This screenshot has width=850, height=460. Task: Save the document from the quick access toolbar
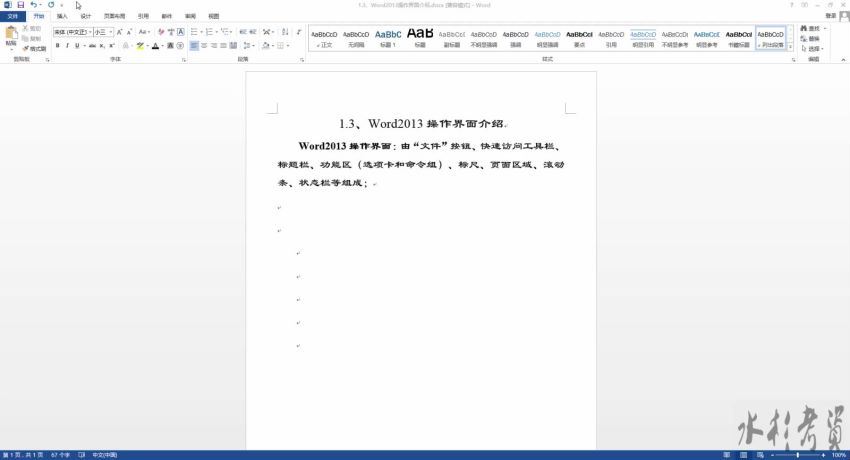pyautogui.click(x=21, y=5)
